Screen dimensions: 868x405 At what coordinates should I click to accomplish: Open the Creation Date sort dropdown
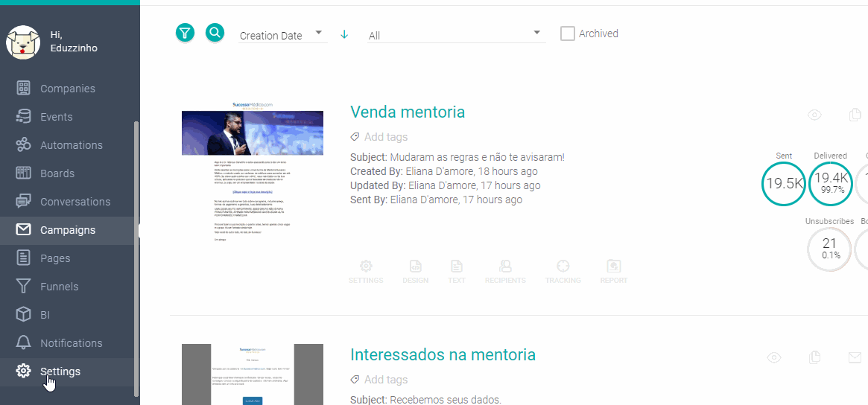click(282, 35)
